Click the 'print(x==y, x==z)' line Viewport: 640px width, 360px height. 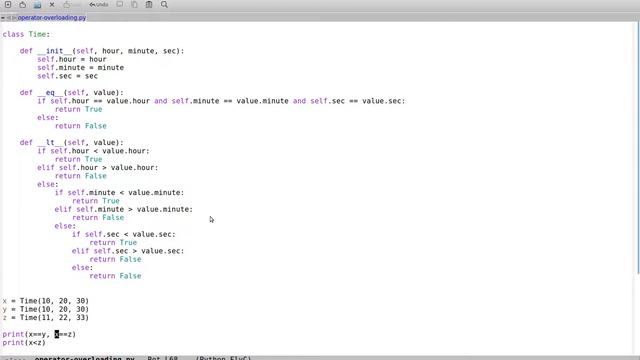pos(39,334)
